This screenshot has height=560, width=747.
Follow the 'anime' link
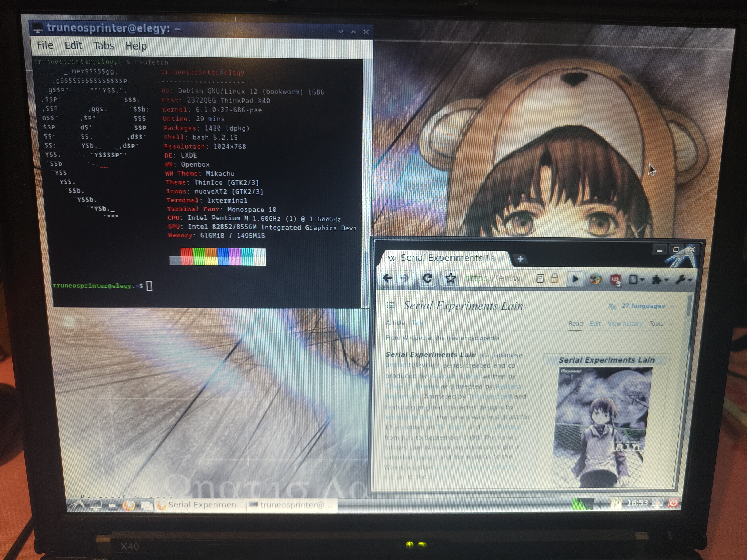[395, 365]
